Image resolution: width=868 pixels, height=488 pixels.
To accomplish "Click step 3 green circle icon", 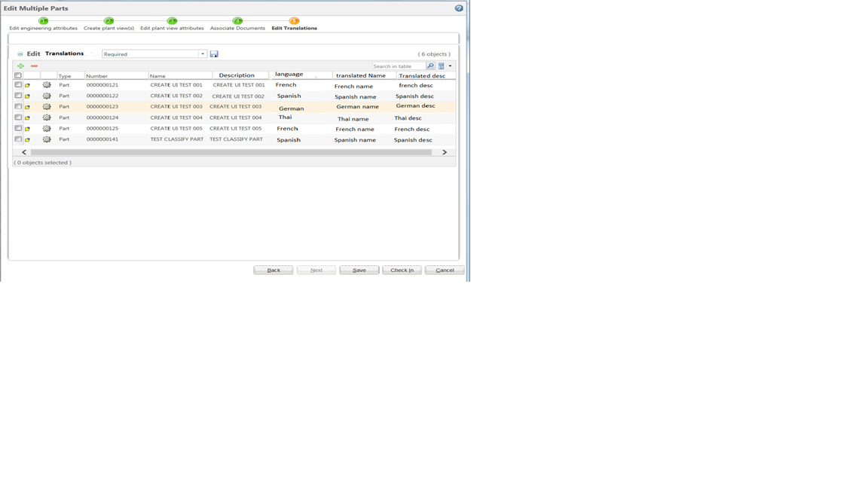I will tap(172, 20).
